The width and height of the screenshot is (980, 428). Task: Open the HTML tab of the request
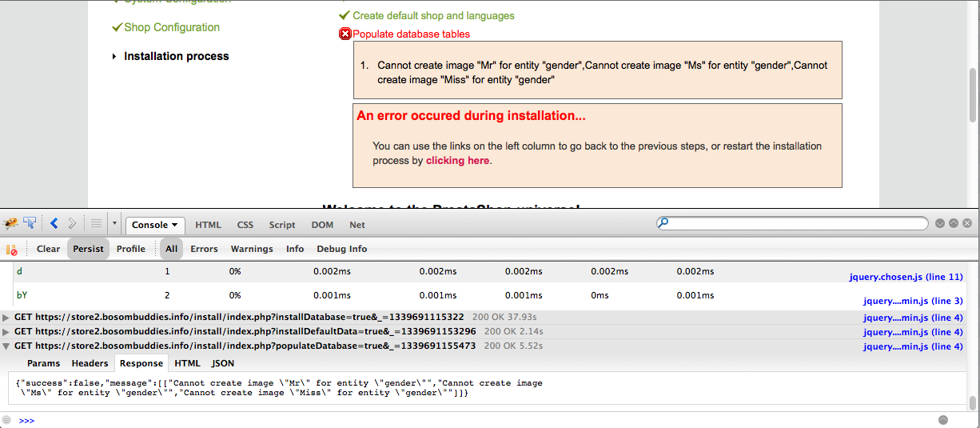[188, 363]
